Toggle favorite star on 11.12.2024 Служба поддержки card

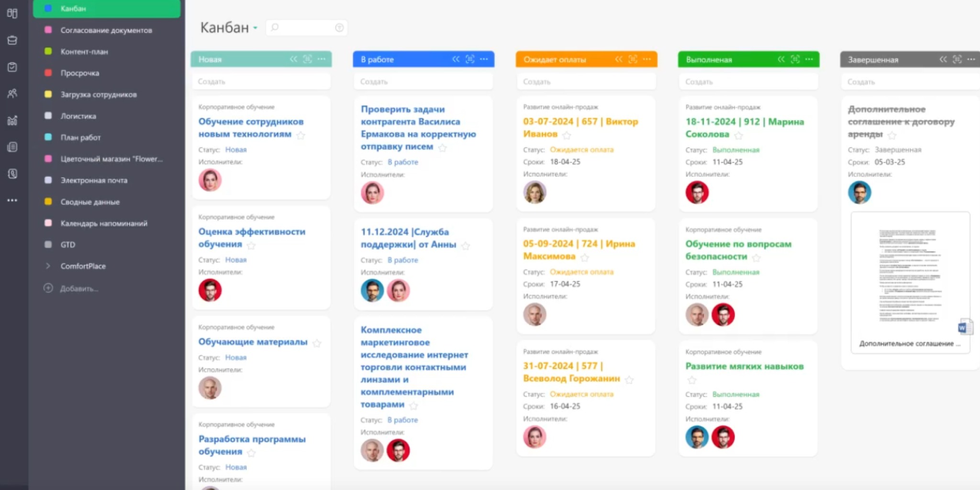click(x=466, y=246)
